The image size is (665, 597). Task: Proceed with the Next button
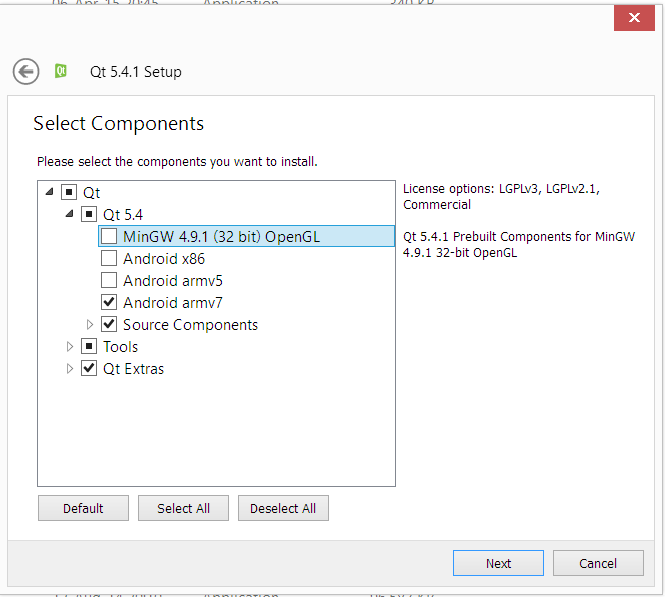coord(498,563)
